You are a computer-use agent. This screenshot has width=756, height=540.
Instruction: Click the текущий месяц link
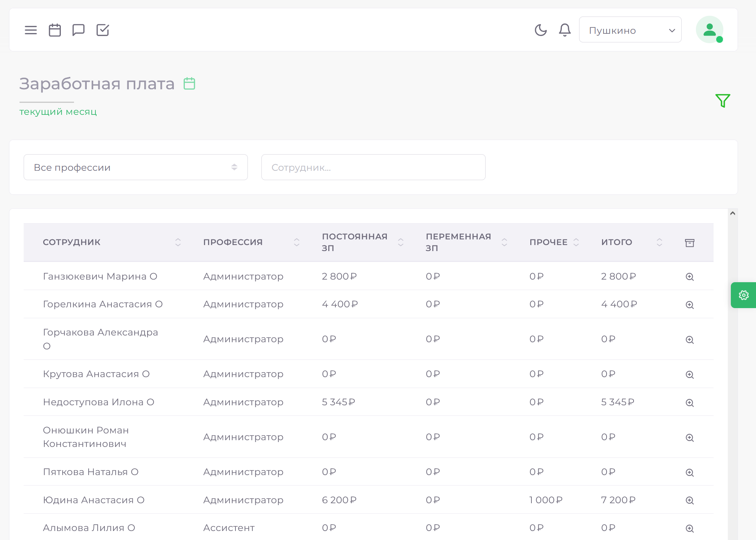pyautogui.click(x=58, y=112)
